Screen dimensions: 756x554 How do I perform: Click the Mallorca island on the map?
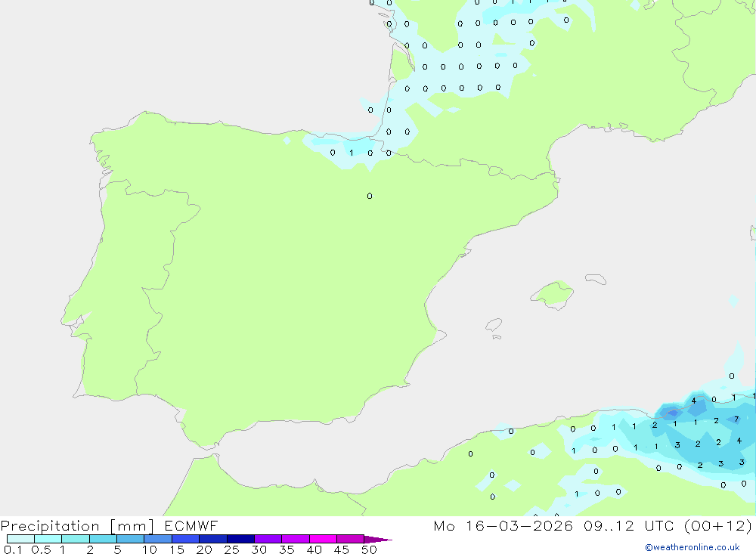553,294
